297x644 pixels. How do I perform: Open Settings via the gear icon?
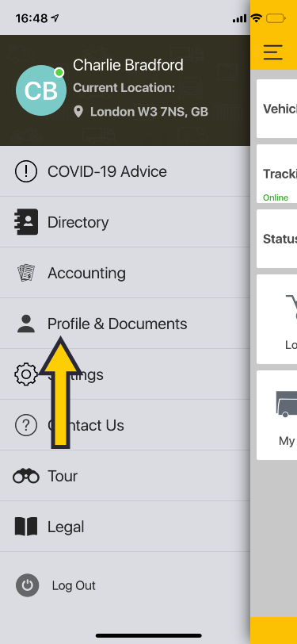click(x=26, y=374)
